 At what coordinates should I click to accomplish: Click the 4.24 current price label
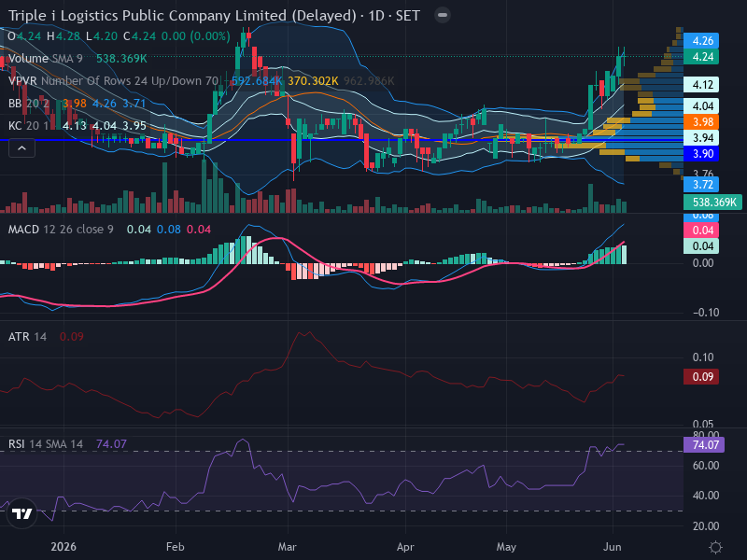point(701,57)
